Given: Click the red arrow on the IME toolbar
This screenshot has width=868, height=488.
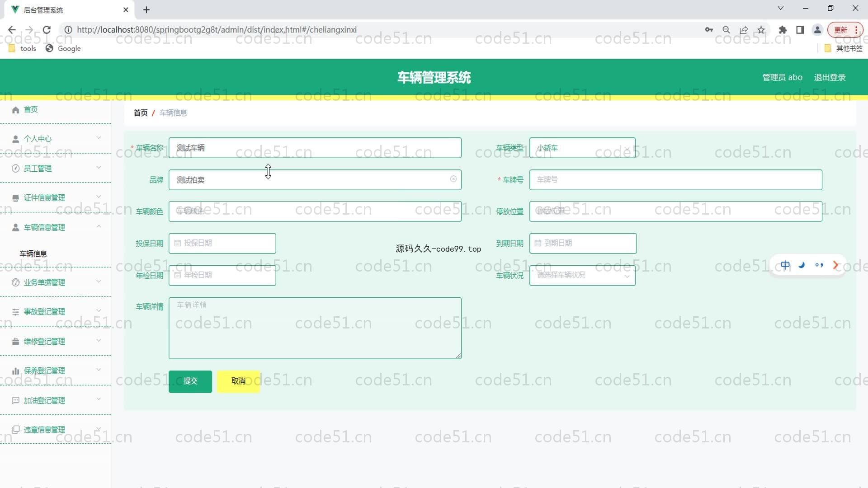Looking at the screenshot, I should 835,265.
